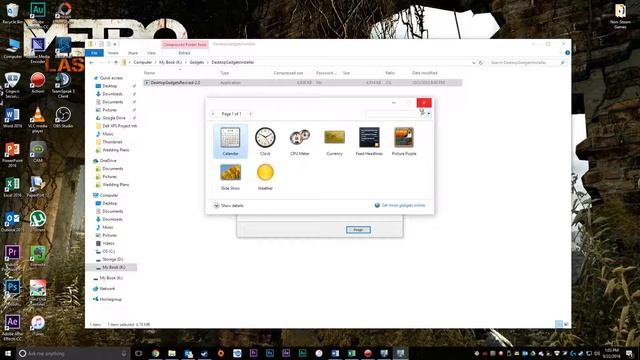Go to next gadget gallery page
Viewport: 640px width, 360px height.
click(250, 114)
